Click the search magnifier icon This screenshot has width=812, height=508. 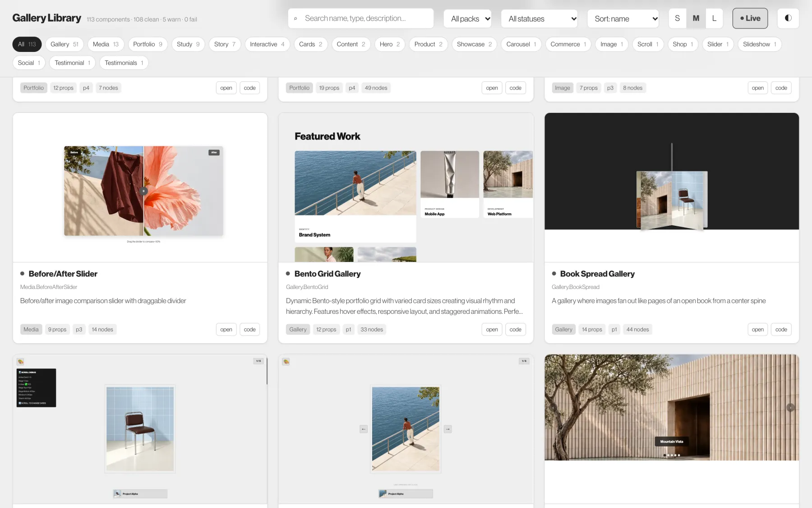[x=295, y=19]
